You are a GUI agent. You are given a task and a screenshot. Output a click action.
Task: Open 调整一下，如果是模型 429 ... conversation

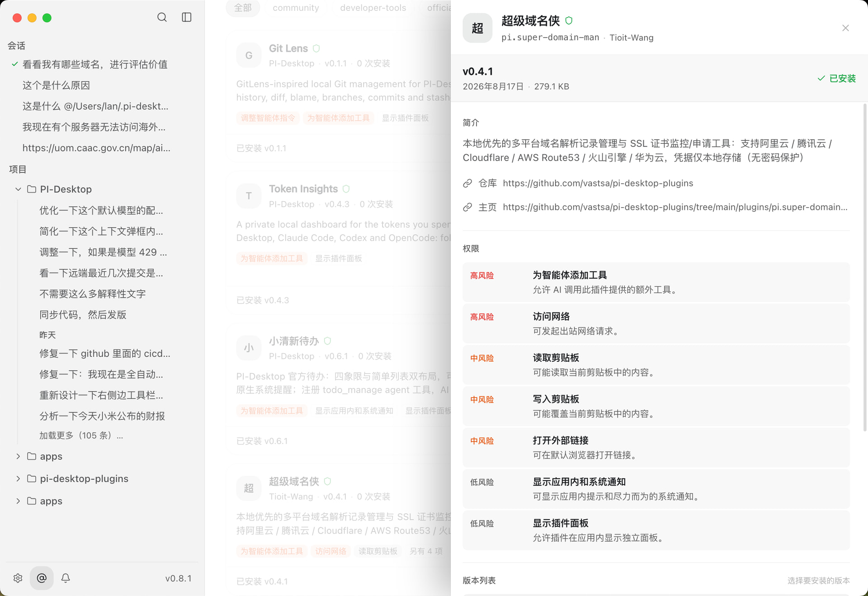(103, 252)
